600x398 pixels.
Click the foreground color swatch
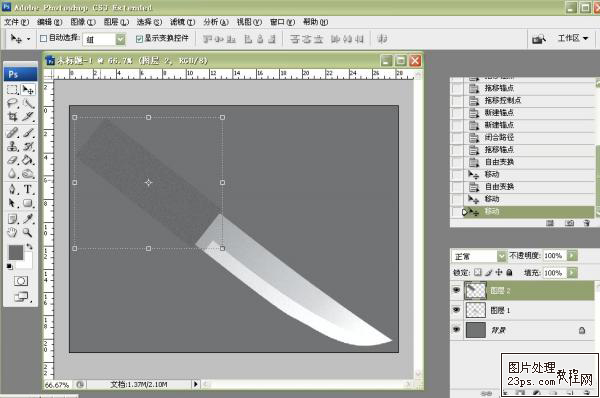click(x=16, y=253)
